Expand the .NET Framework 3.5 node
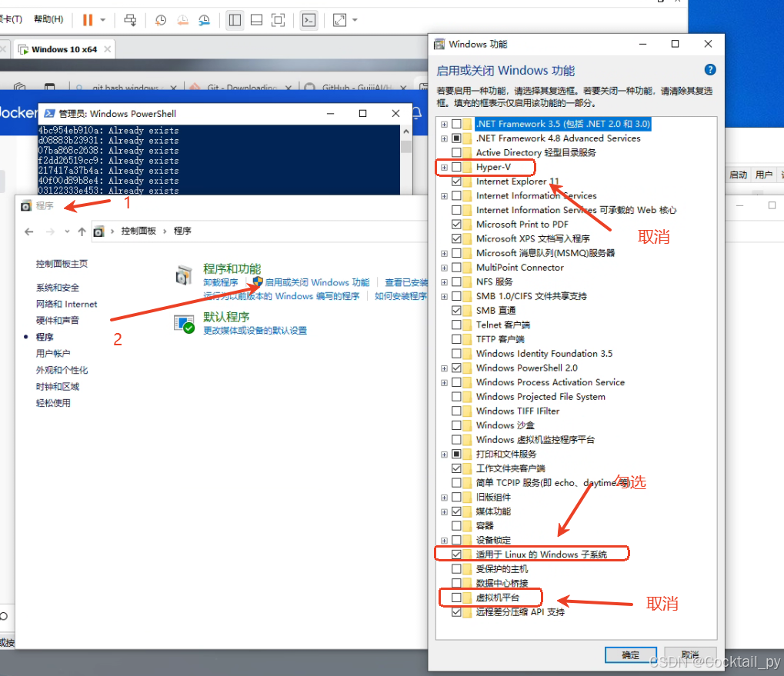This screenshot has width=784, height=676. tap(444, 124)
